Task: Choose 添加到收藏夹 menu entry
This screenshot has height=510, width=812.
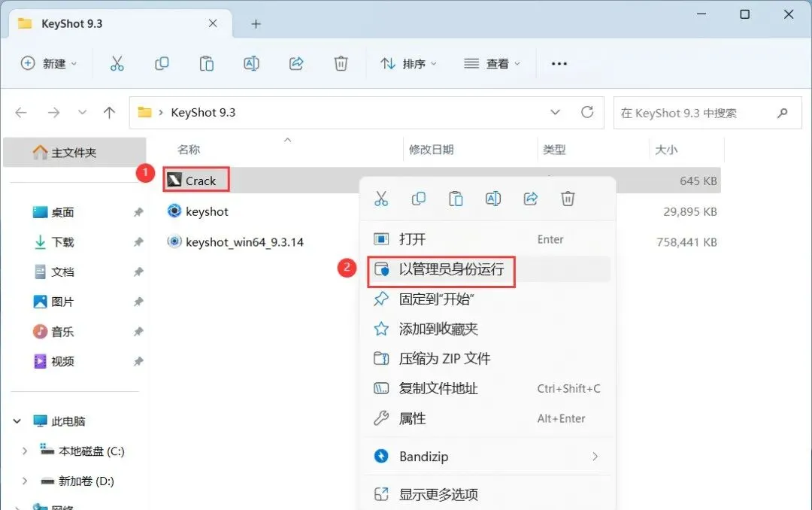Action: (488, 329)
